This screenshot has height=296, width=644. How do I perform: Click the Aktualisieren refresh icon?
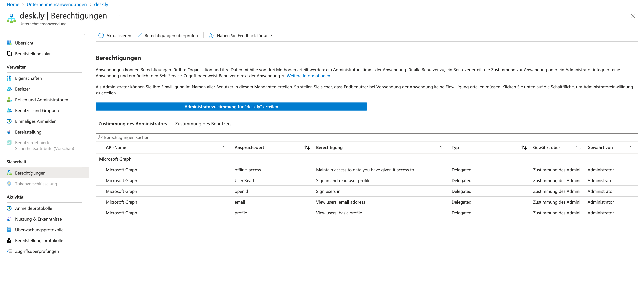click(x=101, y=35)
